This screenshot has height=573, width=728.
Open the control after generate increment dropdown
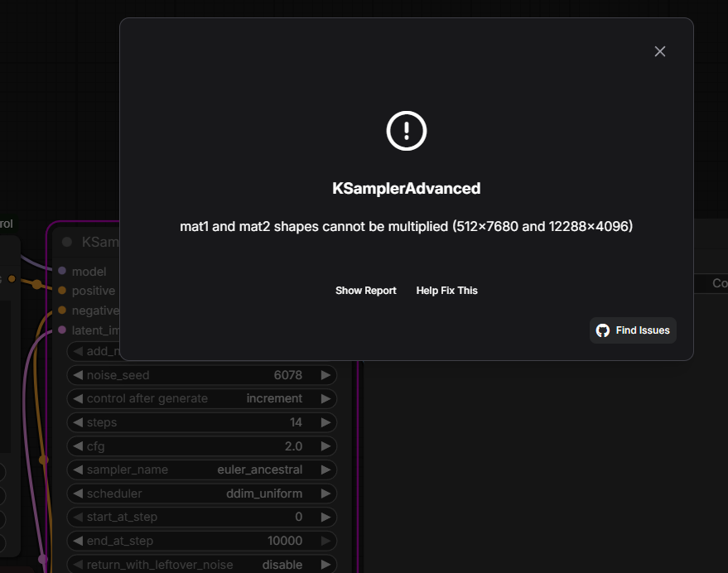click(274, 398)
